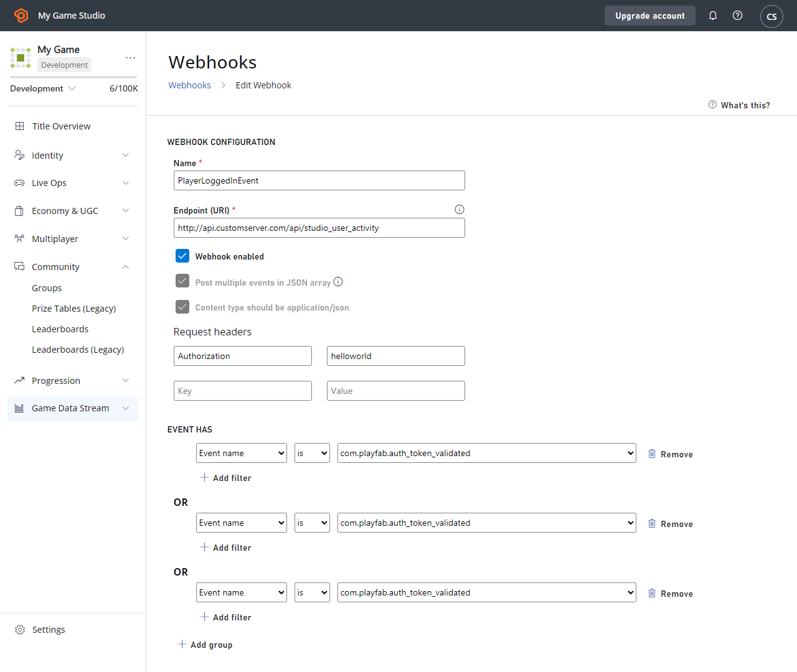
Task: Expand the Multiplayer section
Action: click(73, 239)
